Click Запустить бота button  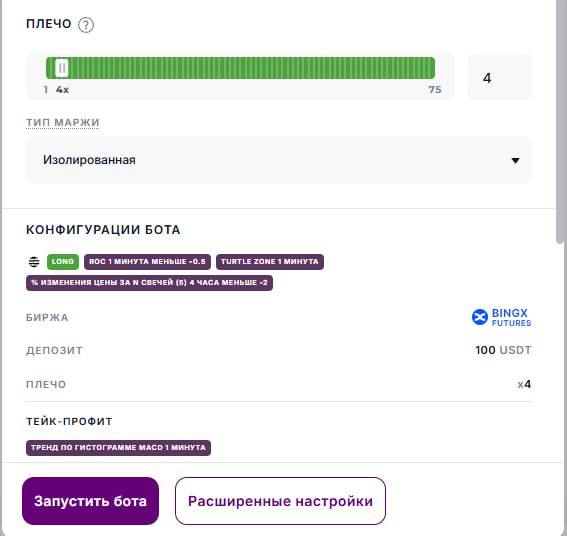(x=90, y=501)
